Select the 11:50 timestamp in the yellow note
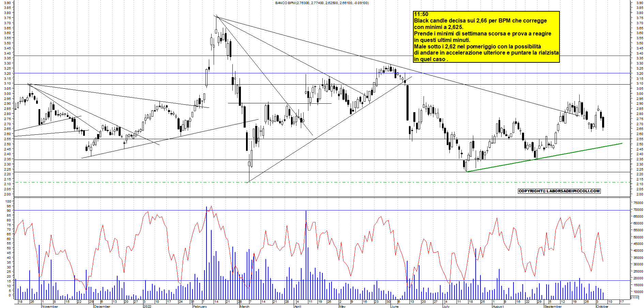The width and height of the screenshot is (644, 308). pos(421,14)
